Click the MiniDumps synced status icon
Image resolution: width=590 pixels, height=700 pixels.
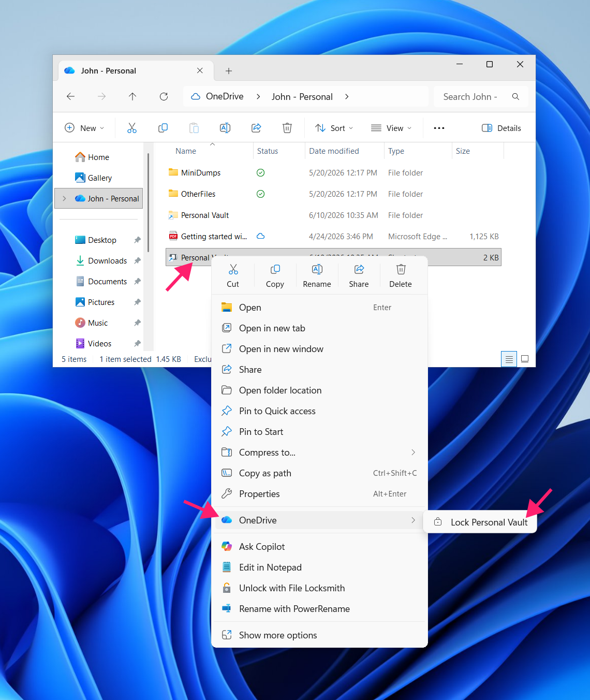[x=261, y=173]
